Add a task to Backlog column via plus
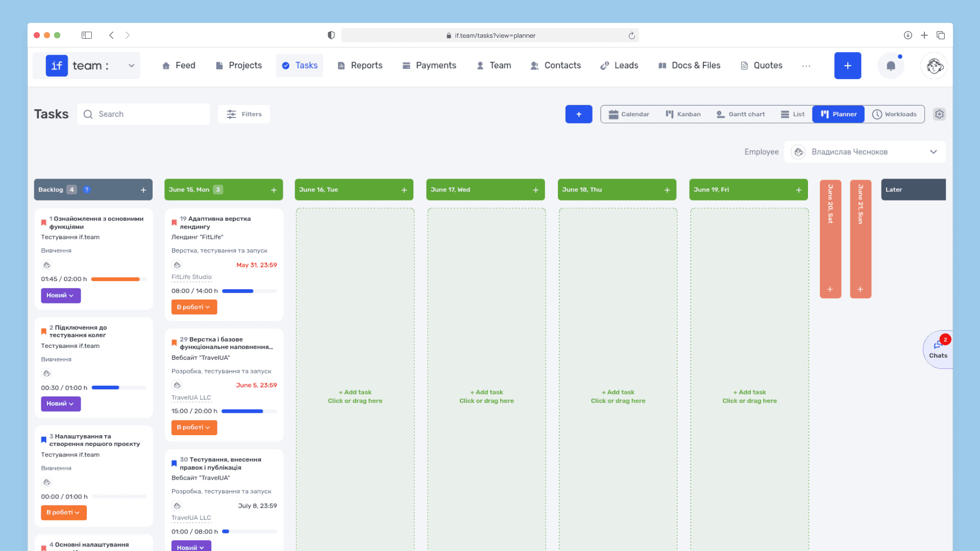 pyautogui.click(x=143, y=190)
